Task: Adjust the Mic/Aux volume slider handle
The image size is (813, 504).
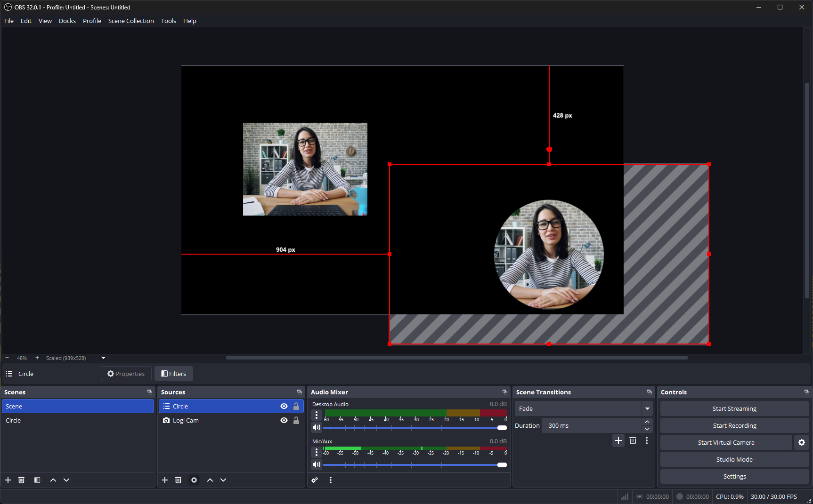Action: point(502,465)
